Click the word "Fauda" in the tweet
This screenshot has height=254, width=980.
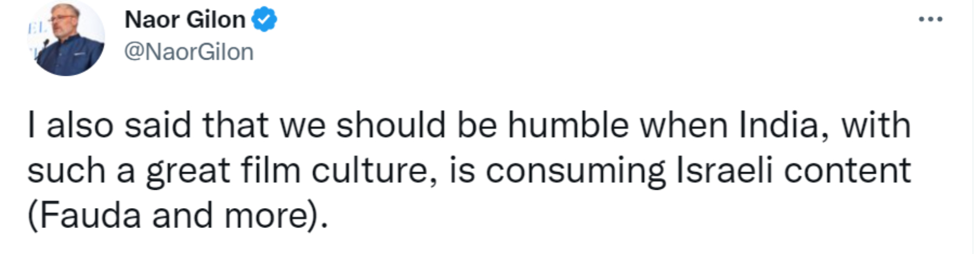(91, 215)
